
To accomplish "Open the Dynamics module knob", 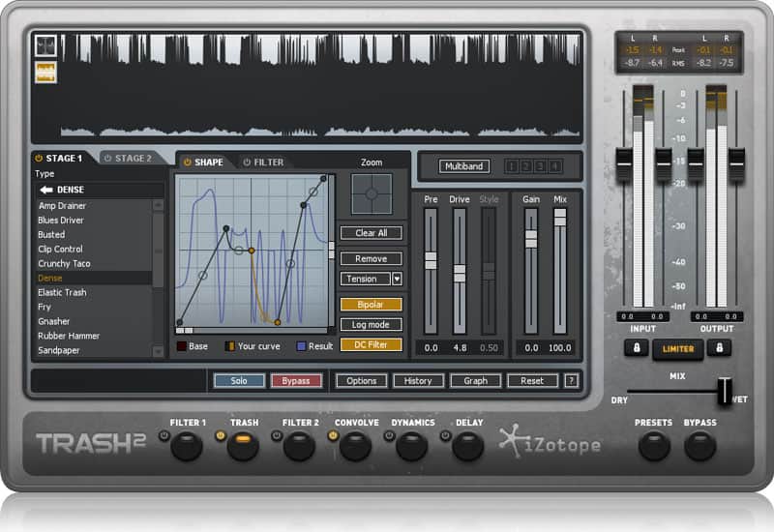I will 412,446.
